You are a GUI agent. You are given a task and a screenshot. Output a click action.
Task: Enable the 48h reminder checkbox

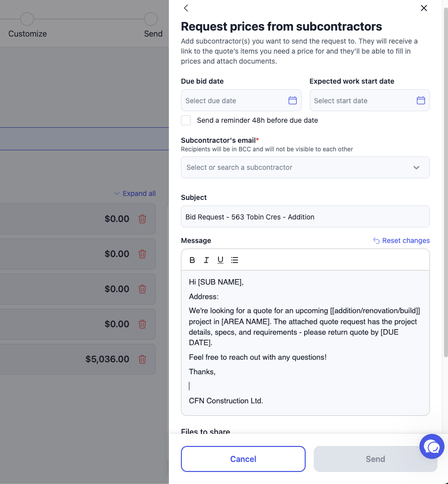point(186,120)
